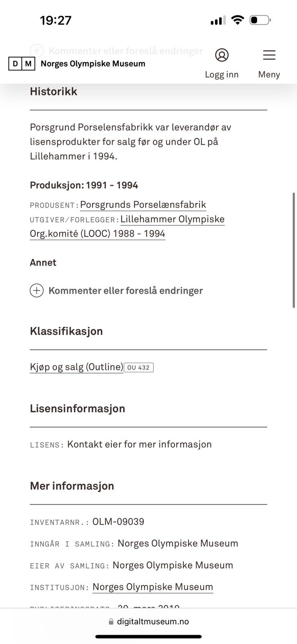The image size is (297, 644).
Task: Click the inventory number OLM-09039
Action: click(118, 522)
